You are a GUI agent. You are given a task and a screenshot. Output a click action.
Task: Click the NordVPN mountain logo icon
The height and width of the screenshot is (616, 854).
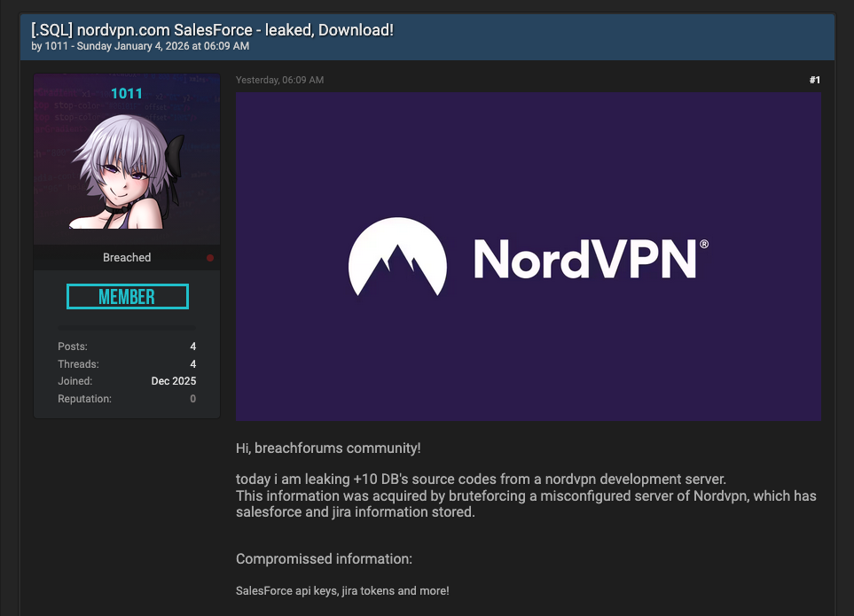397,257
